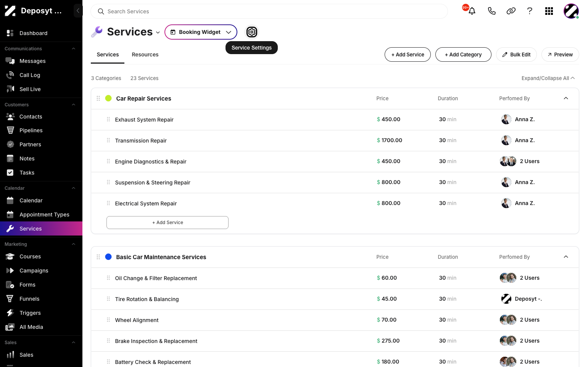Click the Bulk Edit button
Screen dimensions: 588x367
[516, 54]
